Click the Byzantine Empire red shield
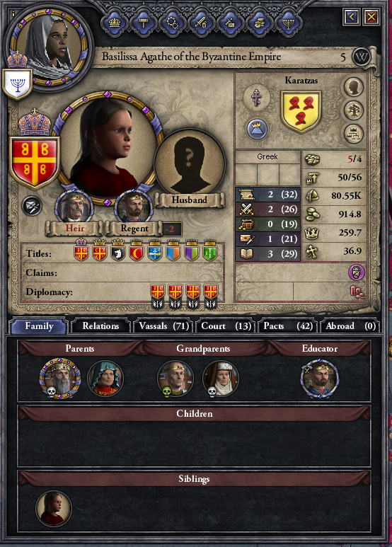Image resolution: width=392 pixels, height=547 pixels. [34, 163]
